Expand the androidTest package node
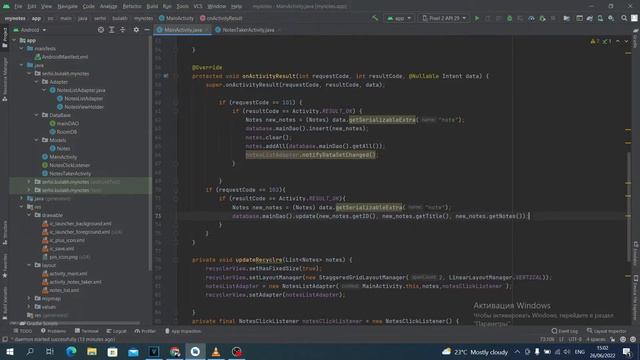640x360 pixels. pos(29,182)
